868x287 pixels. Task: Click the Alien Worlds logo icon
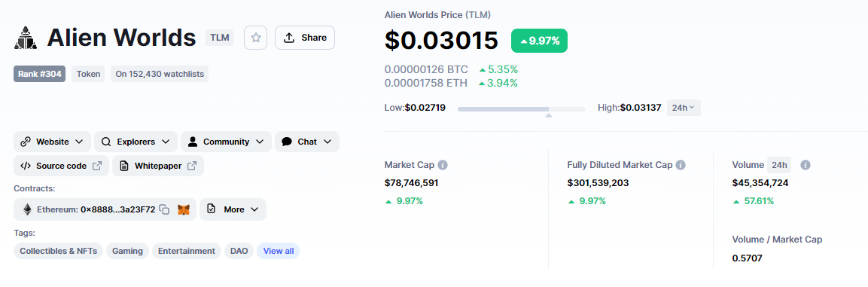click(26, 38)
